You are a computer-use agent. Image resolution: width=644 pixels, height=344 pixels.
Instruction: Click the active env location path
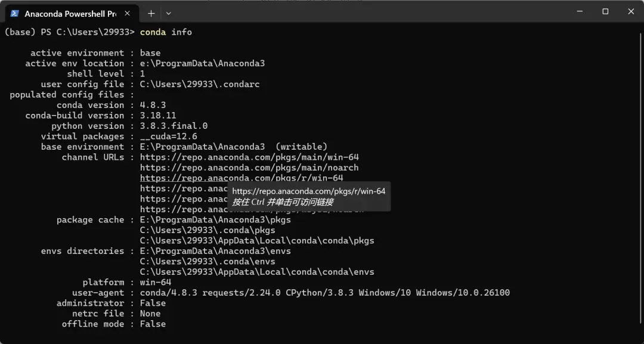click(x=202, y=63)
